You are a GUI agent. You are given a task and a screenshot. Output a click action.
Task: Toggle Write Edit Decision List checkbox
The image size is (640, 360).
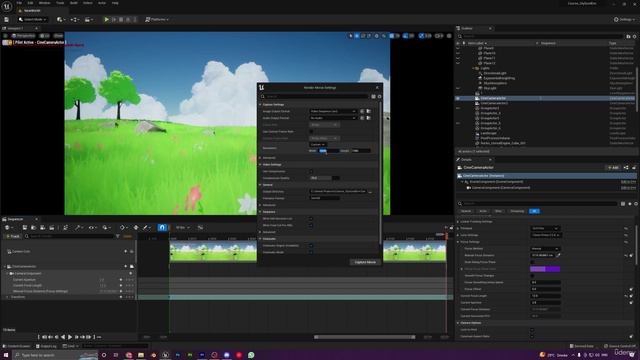click(x=311, y=219)
